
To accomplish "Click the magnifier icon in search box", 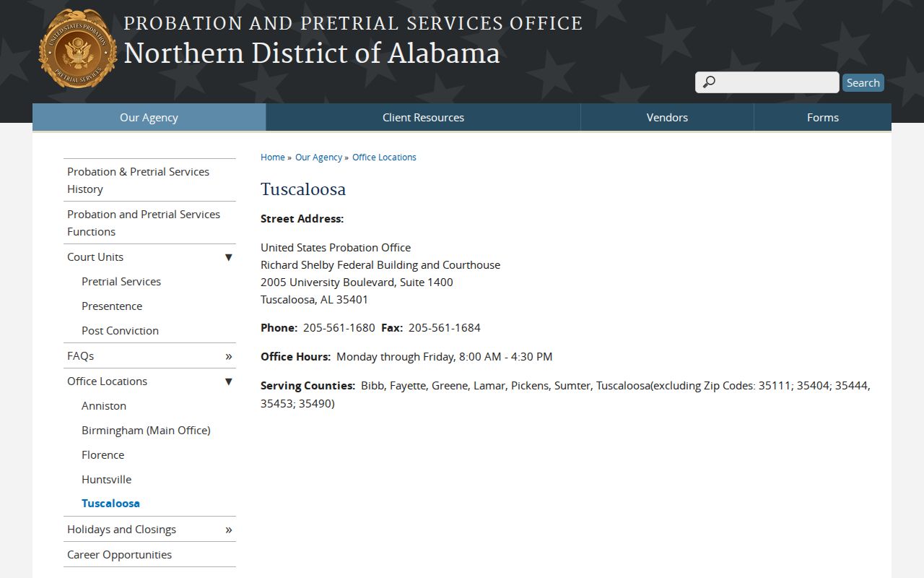I will click(709, 82).
